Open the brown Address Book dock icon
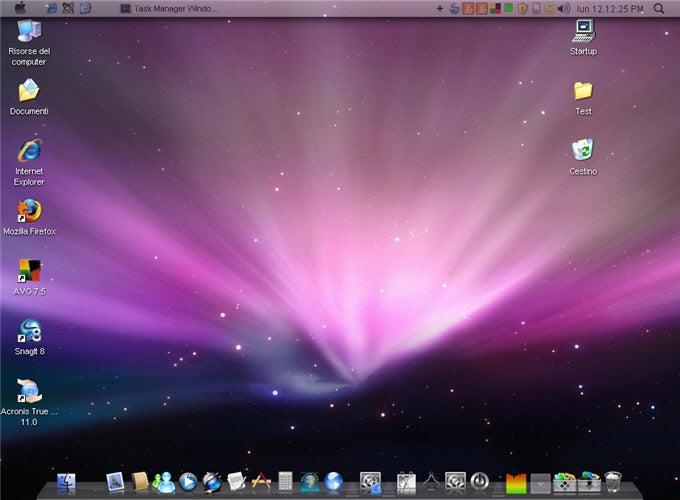680x500 pixels. 140,482
